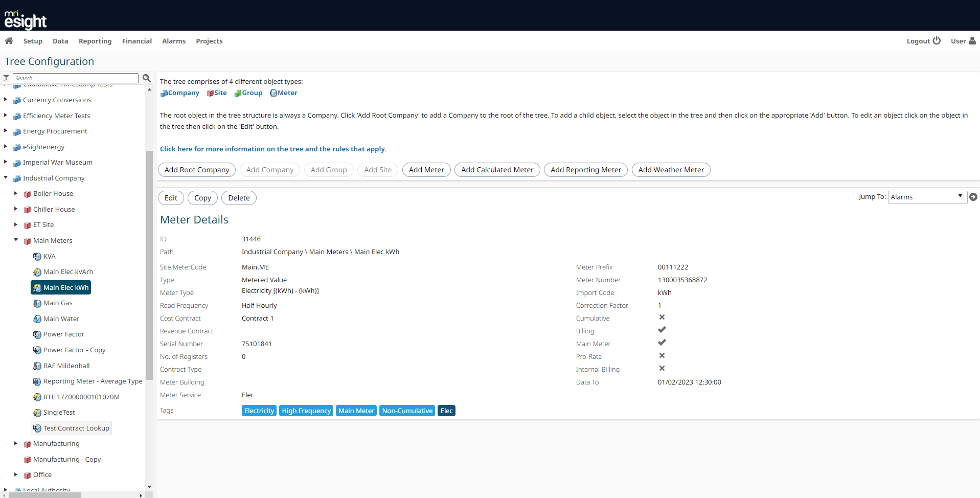Click the RTE 17Z000000101070M meter icon

click(37, 397)
